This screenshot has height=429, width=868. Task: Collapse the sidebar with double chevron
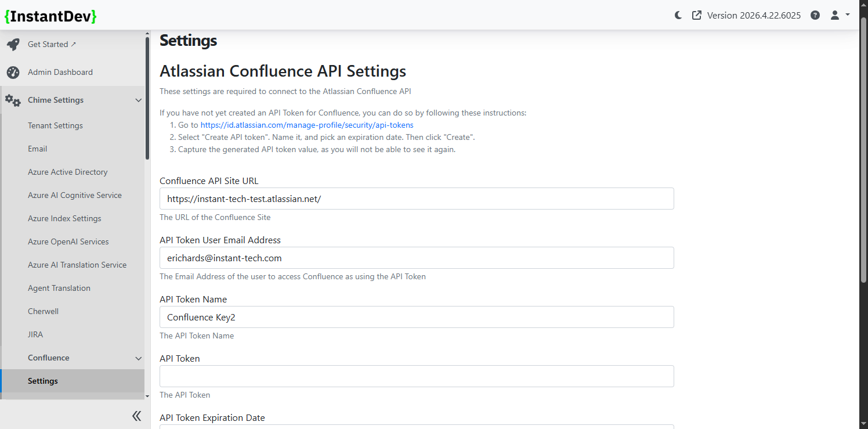click(x=137, y=416)
